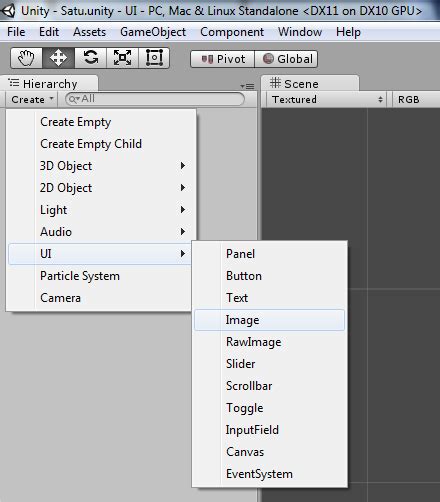The width and height of the screenshot is (440, 502).
Task: Select the Rotate tool
Action: click(90, 58)
